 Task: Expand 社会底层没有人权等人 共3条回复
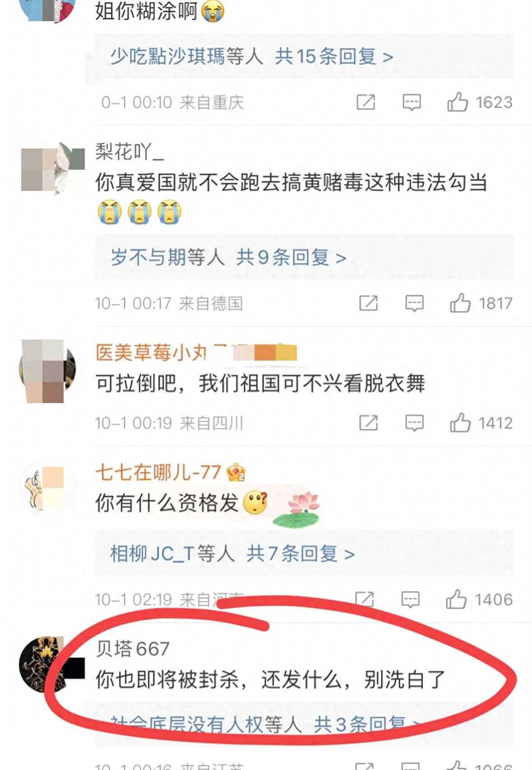pos(265,724)
